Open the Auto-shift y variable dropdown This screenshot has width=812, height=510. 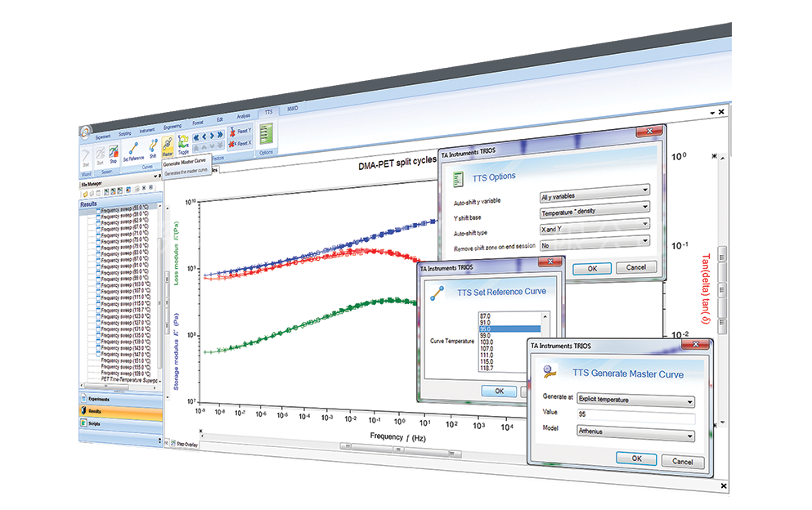pos(594,197)
